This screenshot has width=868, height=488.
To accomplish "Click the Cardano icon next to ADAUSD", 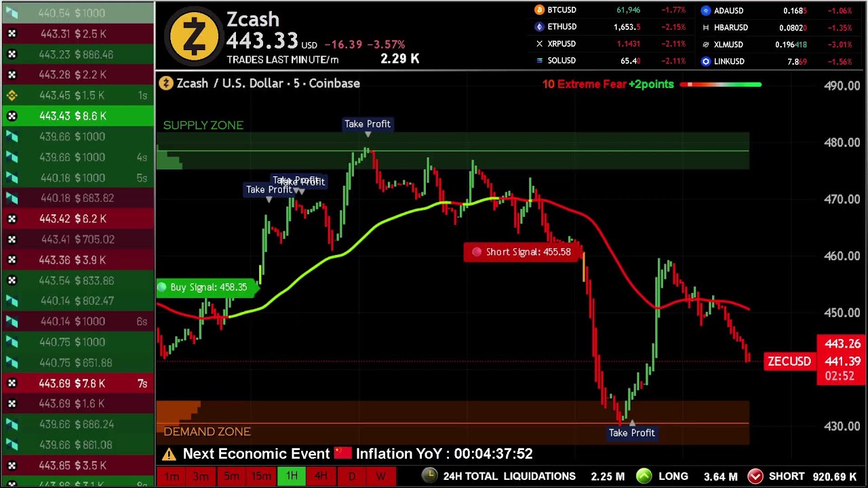I will [x=706, y=11].
